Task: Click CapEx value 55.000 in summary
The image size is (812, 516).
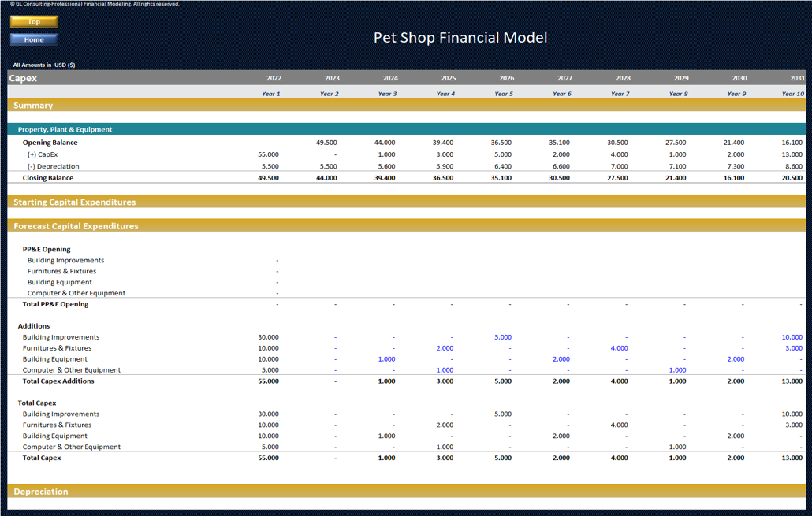Action: pos(268,154)
